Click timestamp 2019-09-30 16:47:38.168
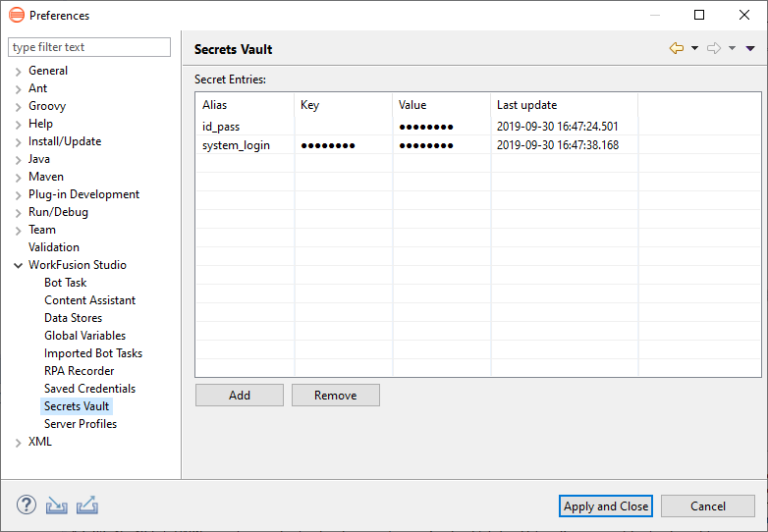768x532 pixels. click(558, 145)
